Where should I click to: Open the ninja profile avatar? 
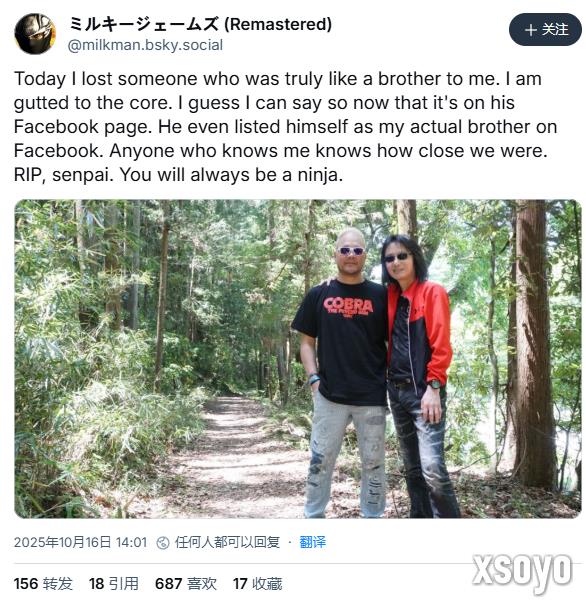[35, 34]
